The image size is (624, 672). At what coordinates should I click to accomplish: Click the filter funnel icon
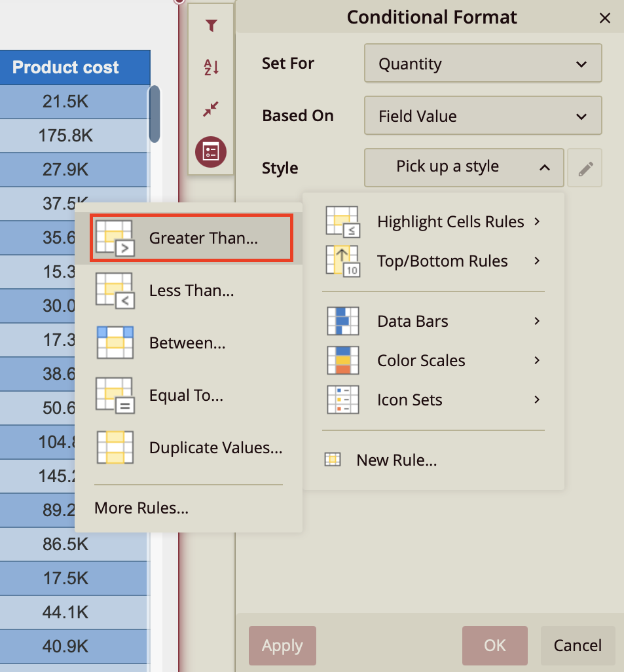pyautogui.click(x=211, y=26)
